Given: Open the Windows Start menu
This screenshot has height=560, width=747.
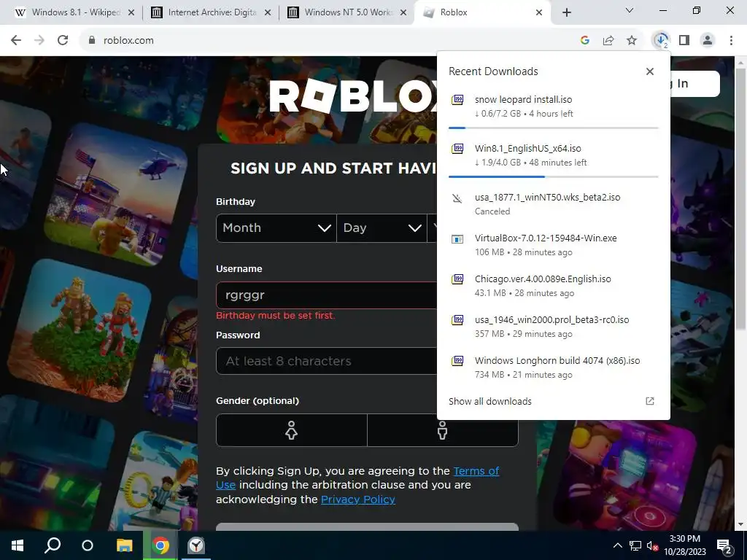Looking at the screenshot, I should coord(18,545).
